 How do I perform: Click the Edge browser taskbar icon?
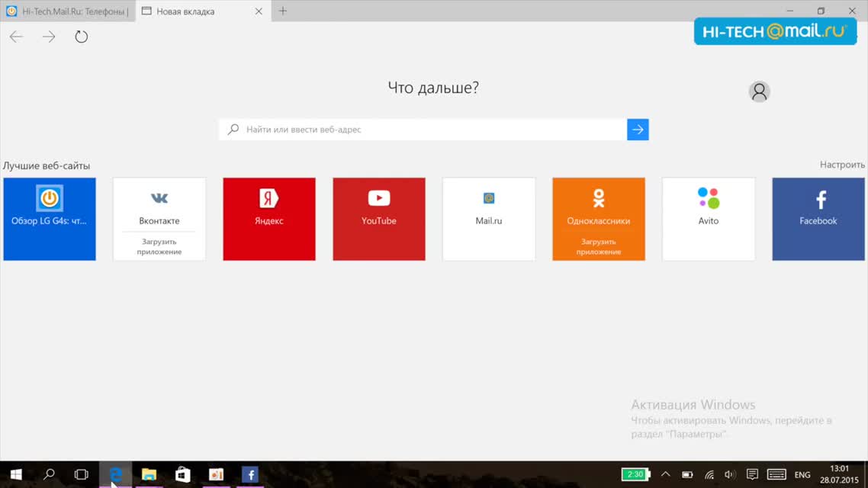coord(116,475)
